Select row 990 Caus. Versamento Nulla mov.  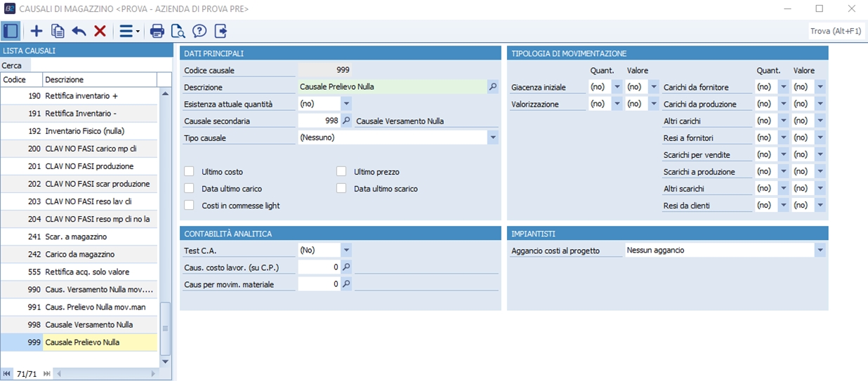[79, 289]
